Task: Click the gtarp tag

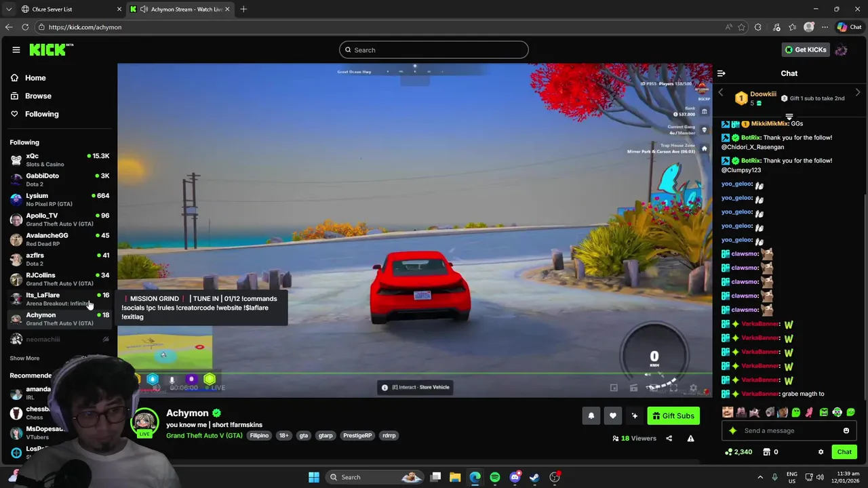Action: 325,436
